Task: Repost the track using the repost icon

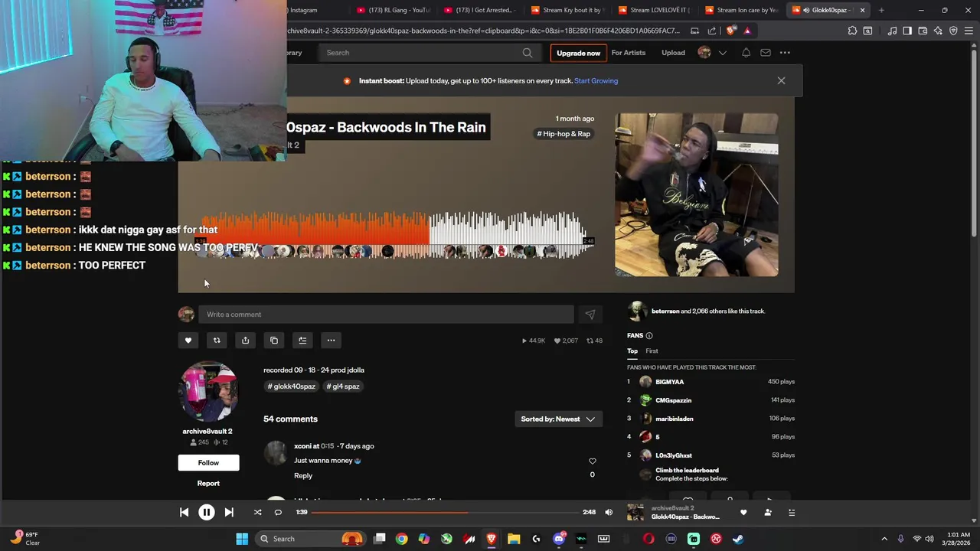Action: (217, 341)
